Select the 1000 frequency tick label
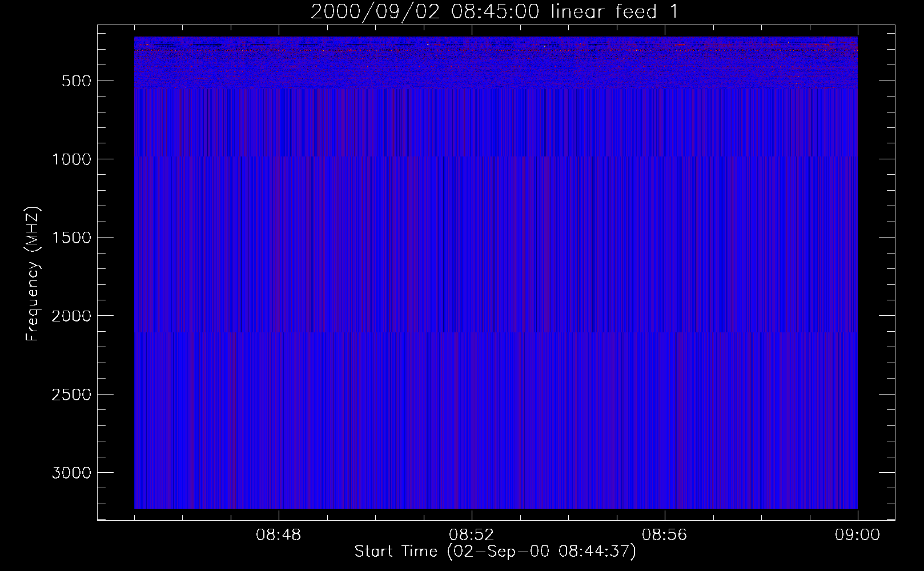Viewport: 924px width, 571px height. click(x=71, y=159)
